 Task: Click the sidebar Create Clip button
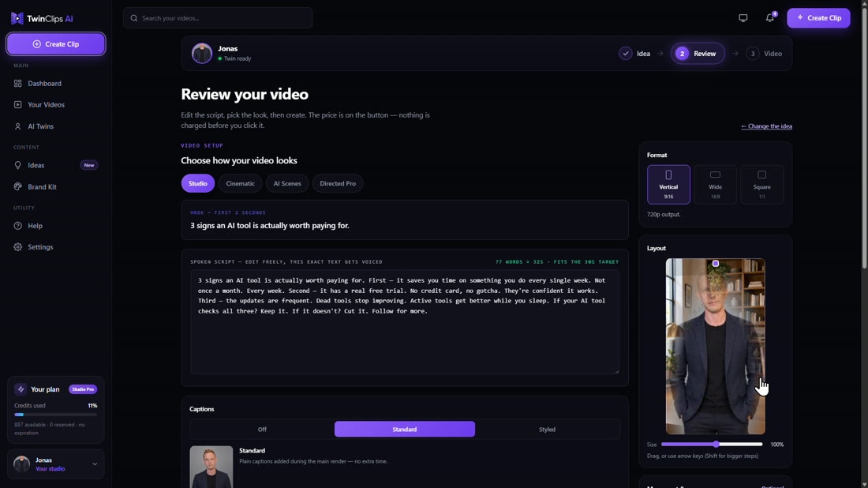click(x=56, y=43)
